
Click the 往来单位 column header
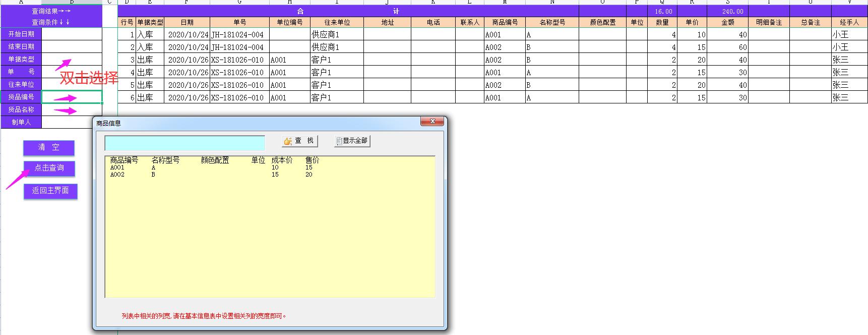(x=337, y=22)
